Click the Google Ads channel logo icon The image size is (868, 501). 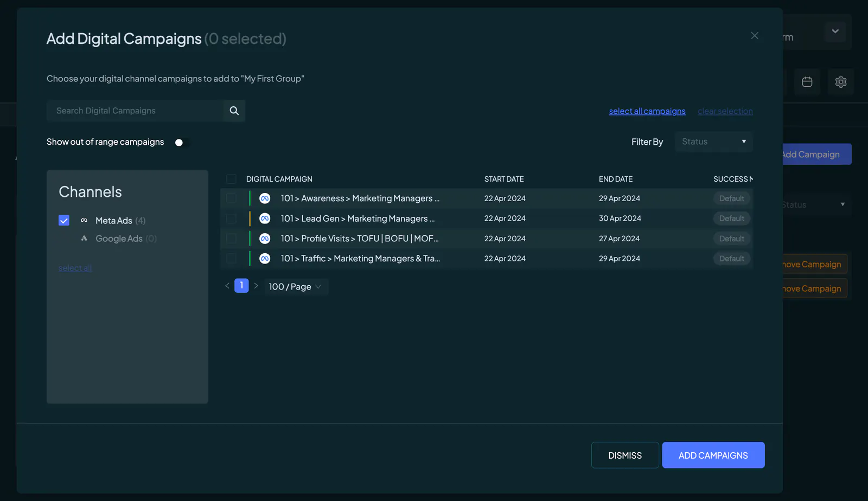84,238
